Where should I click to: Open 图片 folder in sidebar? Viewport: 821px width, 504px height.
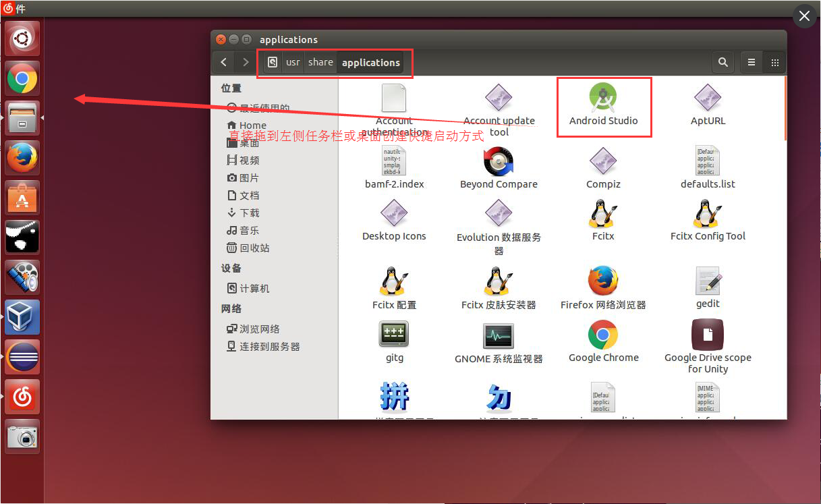243,178
